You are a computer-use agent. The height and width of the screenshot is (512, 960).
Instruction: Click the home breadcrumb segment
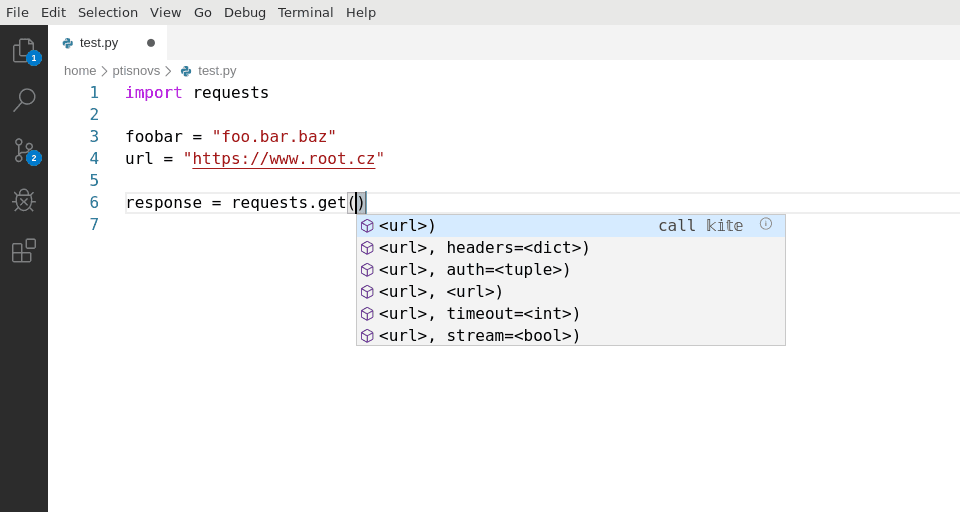point(80,70)
